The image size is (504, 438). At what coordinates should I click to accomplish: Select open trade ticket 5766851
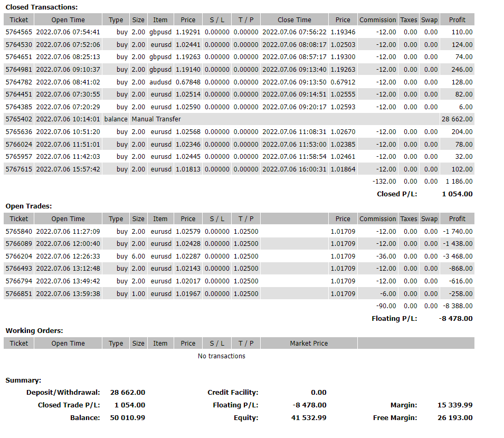click(x=19, y=294)
